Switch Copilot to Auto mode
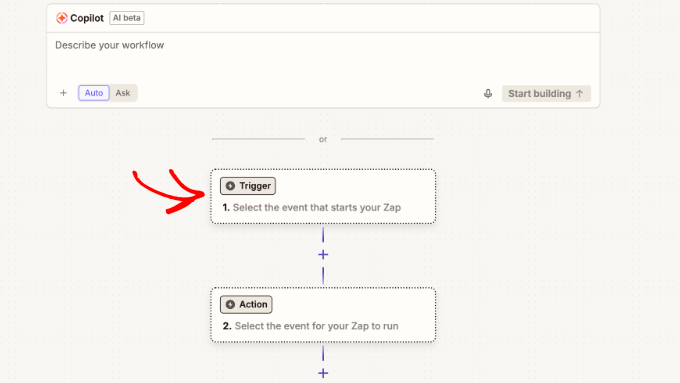Screen dimensions: 680x383 click(x=94, y=93)
